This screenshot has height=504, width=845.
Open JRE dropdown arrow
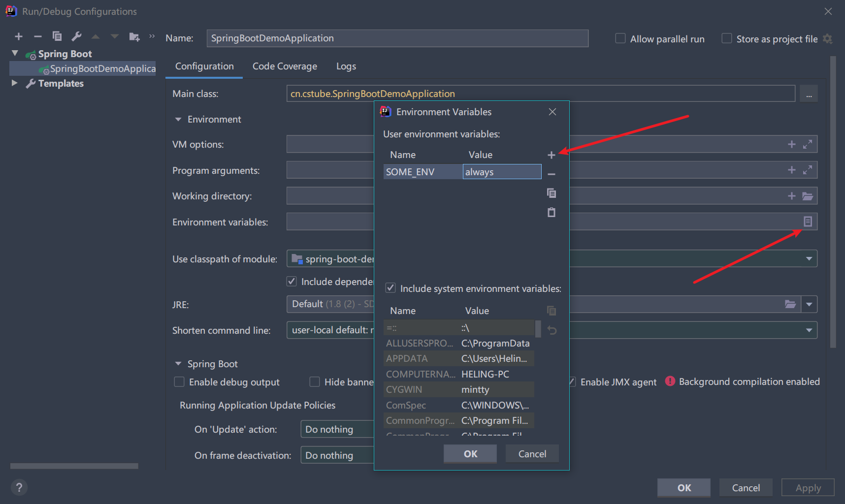click(x=810, y=304)
